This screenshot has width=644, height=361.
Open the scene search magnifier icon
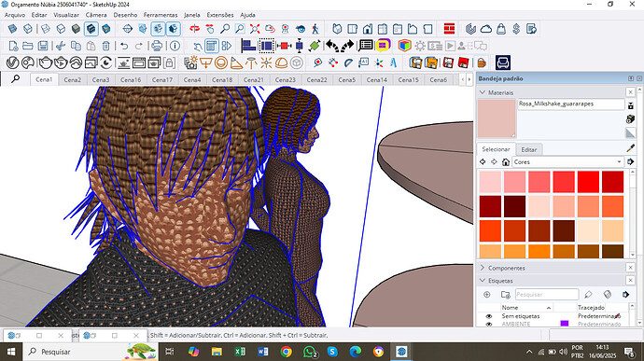(15, 79)
